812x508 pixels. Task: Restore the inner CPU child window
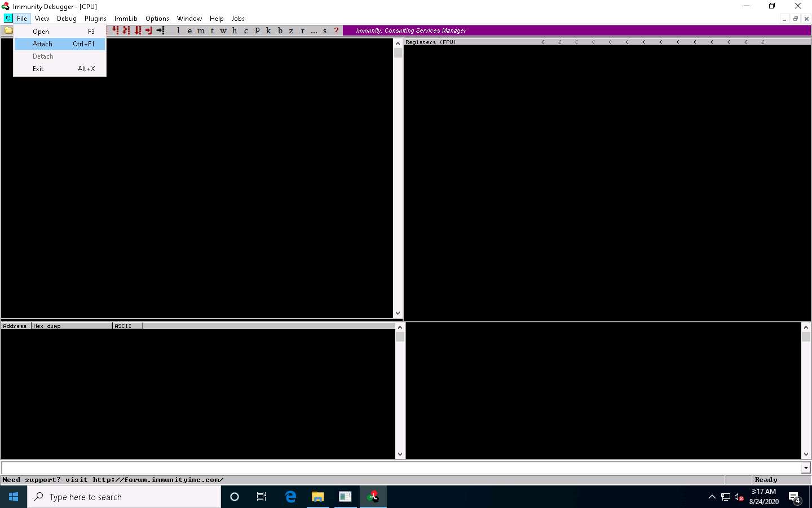pyautogui.click(x=796, y=19)
